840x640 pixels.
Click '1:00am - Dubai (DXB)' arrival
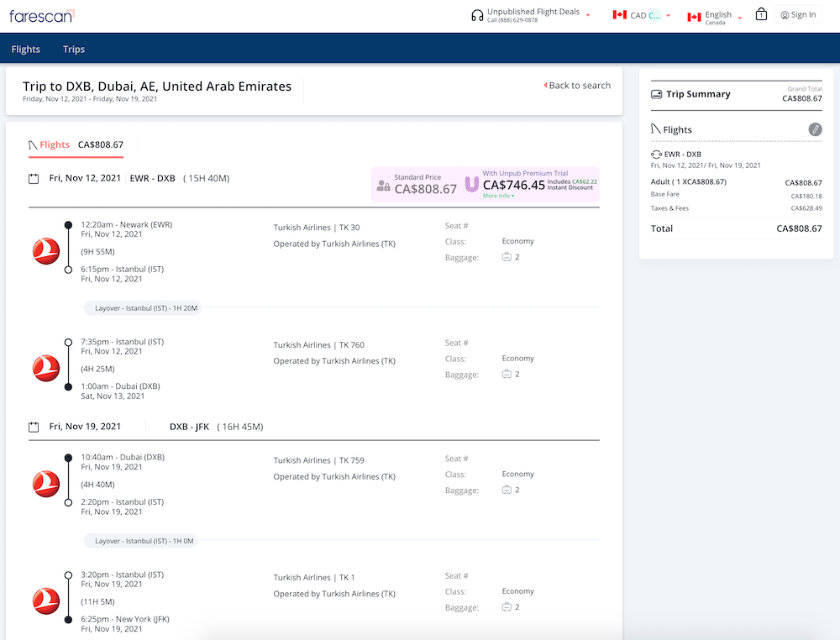click(x=120, y=386)
